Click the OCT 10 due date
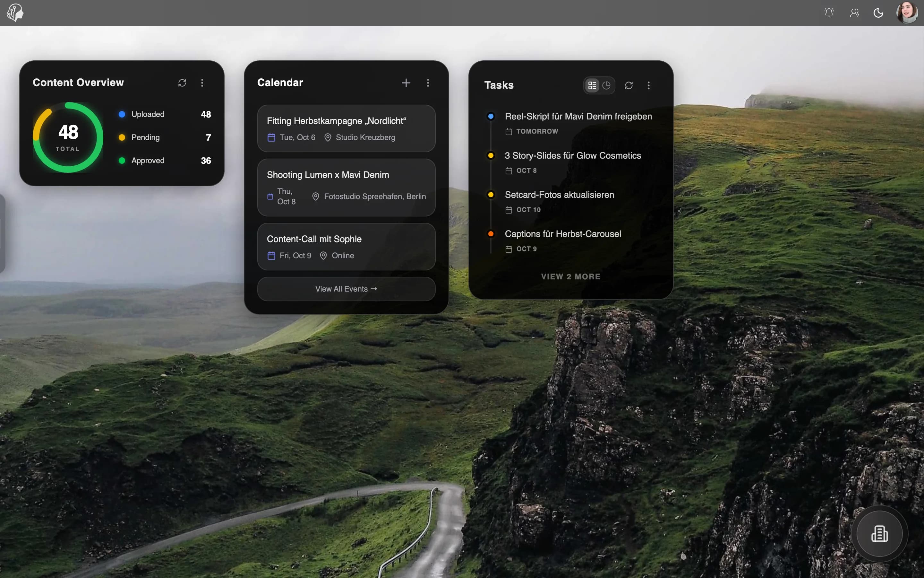 [528, 210]
